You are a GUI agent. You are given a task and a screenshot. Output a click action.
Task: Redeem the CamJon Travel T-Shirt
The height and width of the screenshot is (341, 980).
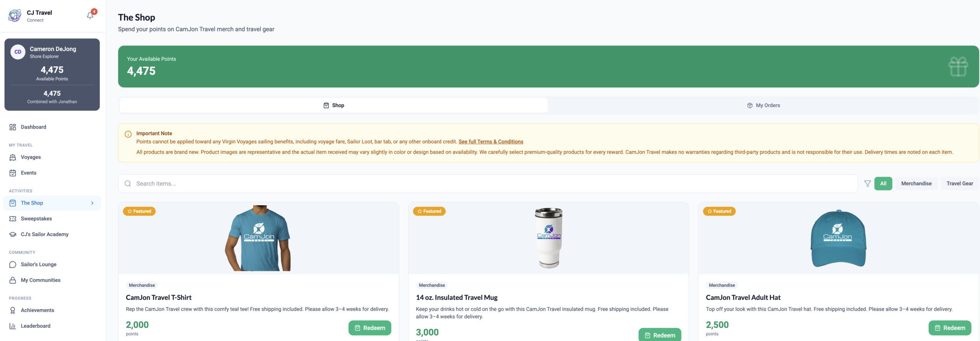[370, 328]
